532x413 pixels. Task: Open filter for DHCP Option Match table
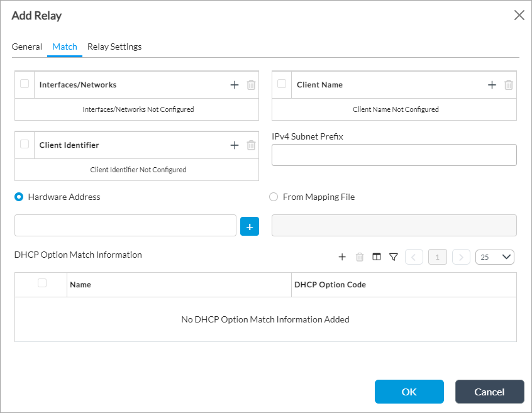(x=394, y=256)
